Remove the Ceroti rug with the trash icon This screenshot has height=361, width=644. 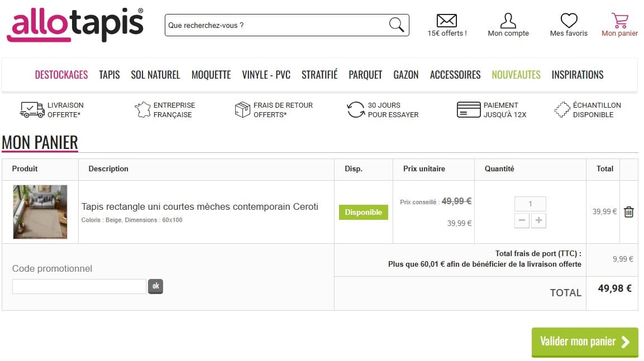[x=629, y=212]
